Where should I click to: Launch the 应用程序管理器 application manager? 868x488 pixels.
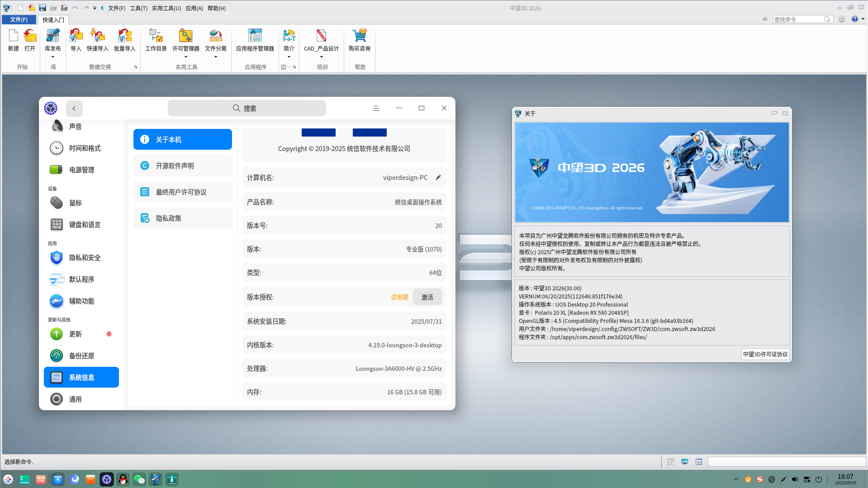click(255, 40)
